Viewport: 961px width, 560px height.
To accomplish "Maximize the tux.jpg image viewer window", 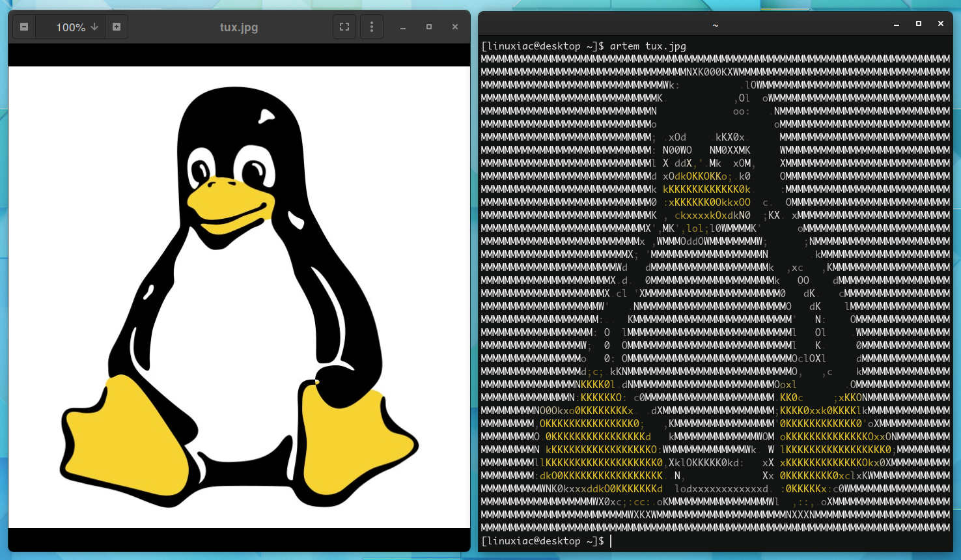I will [x=429, y=27].
